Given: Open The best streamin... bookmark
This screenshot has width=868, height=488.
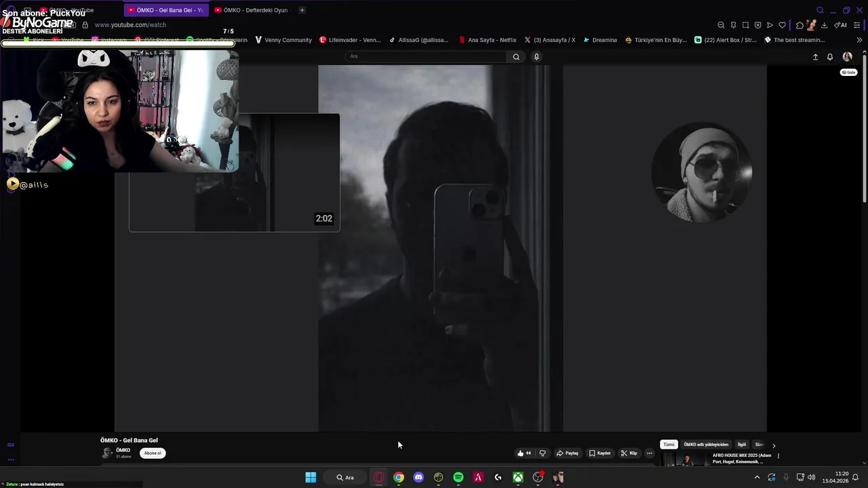Looking at the screenshot, I should click(x=795, y=40).
